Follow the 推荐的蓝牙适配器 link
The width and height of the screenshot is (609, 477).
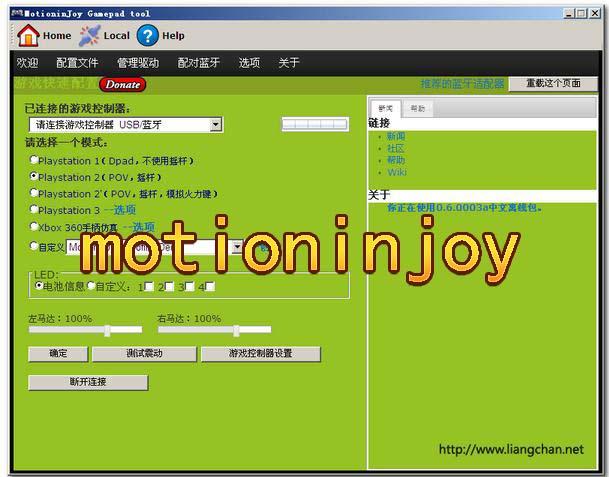click(x=462, y=84)
